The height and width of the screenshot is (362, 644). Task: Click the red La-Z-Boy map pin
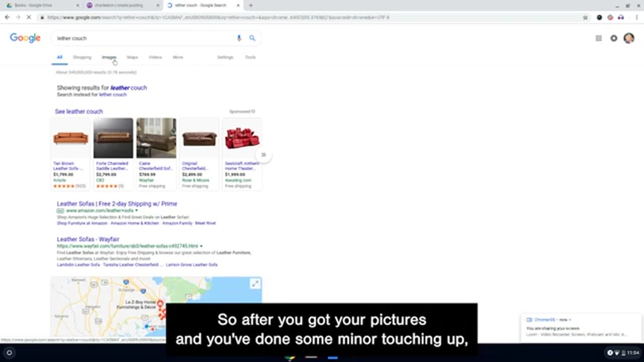tap(160, 304)
